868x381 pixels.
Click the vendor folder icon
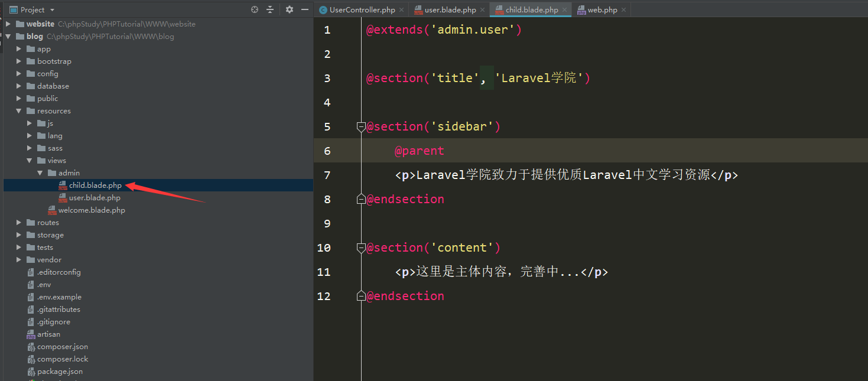tap(31, 260)
